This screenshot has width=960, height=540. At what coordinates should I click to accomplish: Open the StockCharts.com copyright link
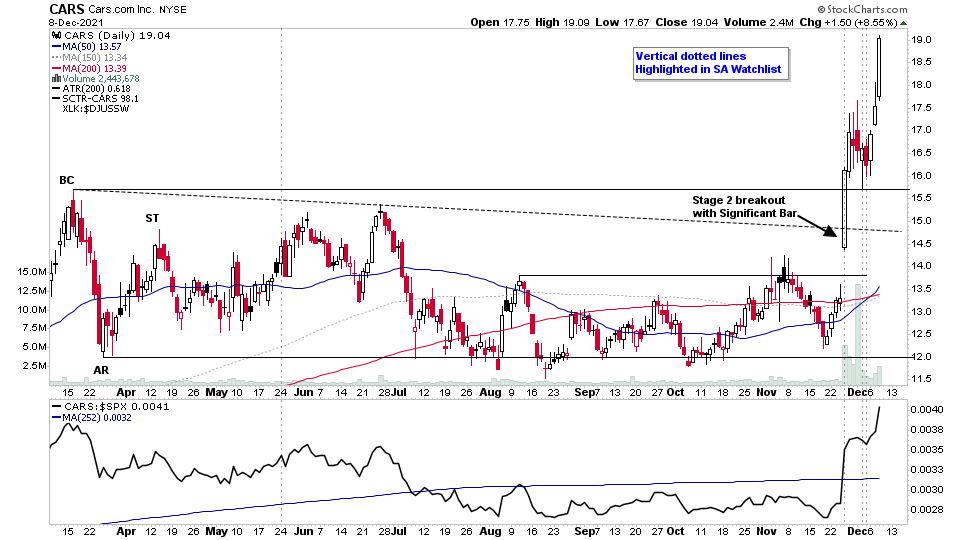[862, 9]
